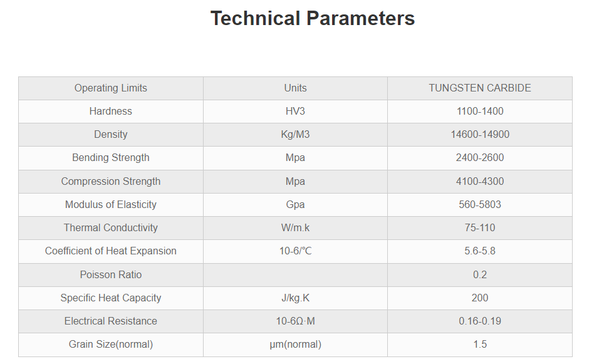Select the Operating Limits header cell
This screenshot has width=604, height=364.
tap(111, 88)
